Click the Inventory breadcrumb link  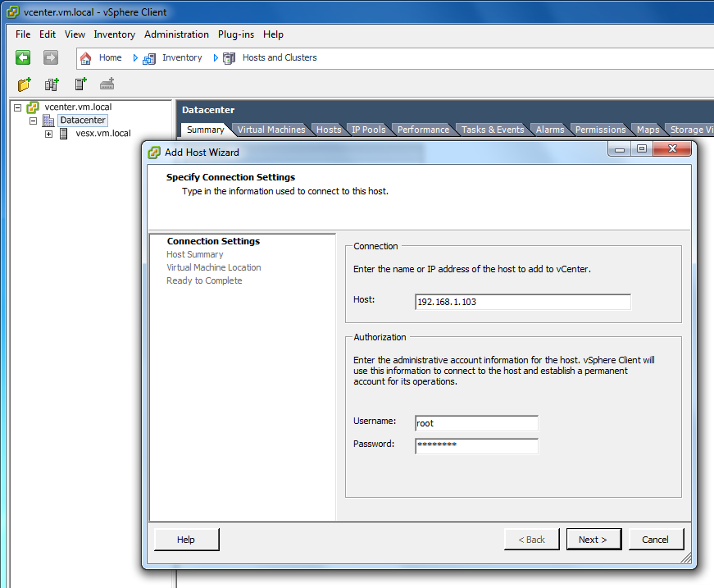click(182, 58)
